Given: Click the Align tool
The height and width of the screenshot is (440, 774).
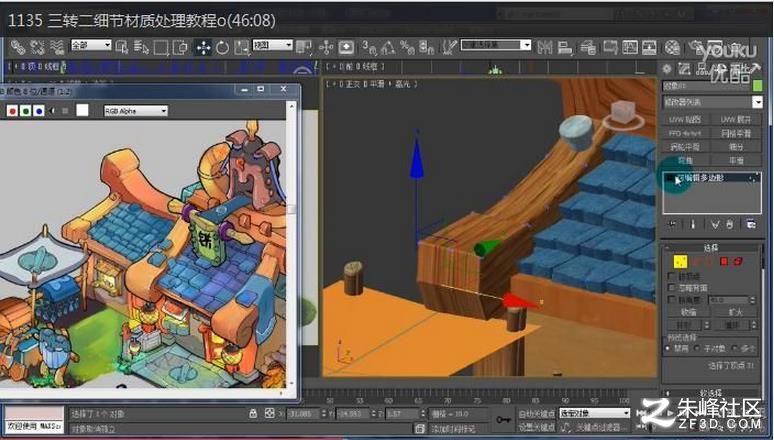Looking at the screenshot, I should 565,47.
